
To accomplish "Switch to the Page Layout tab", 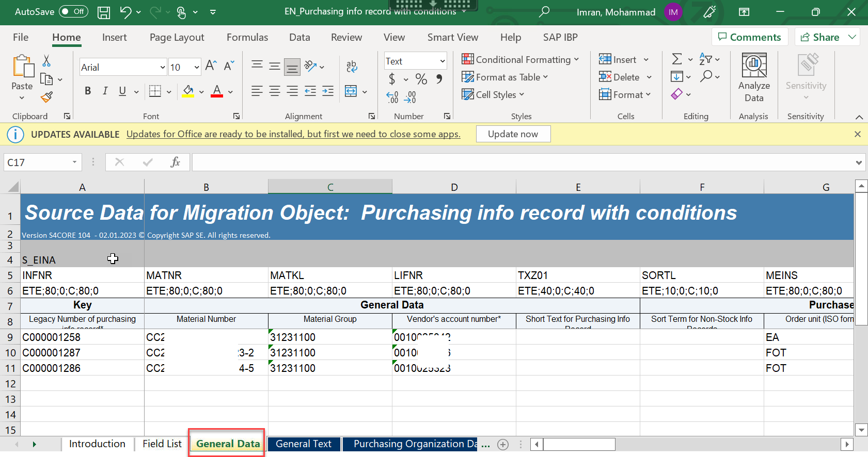I will (177, 37).
